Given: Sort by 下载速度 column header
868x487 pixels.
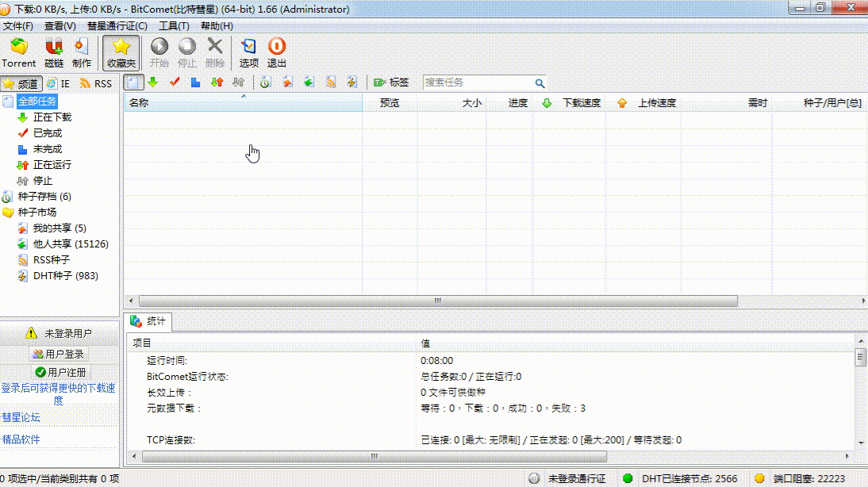Looking at the screenshot, I should [570, 103].
